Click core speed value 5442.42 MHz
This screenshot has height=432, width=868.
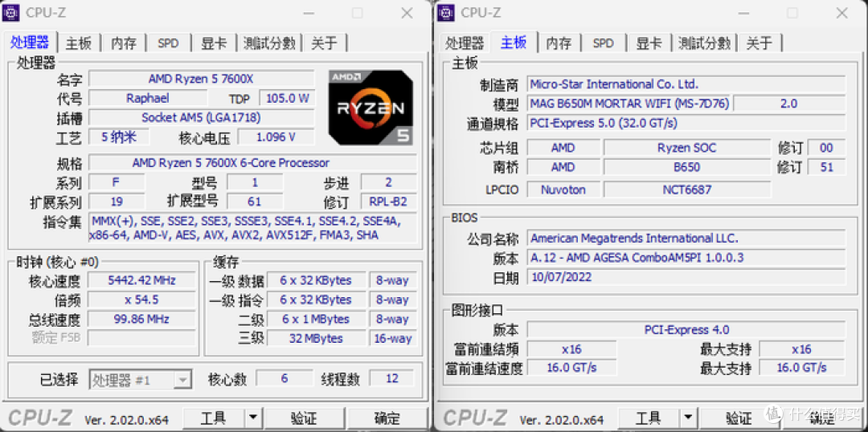[141, 280]
